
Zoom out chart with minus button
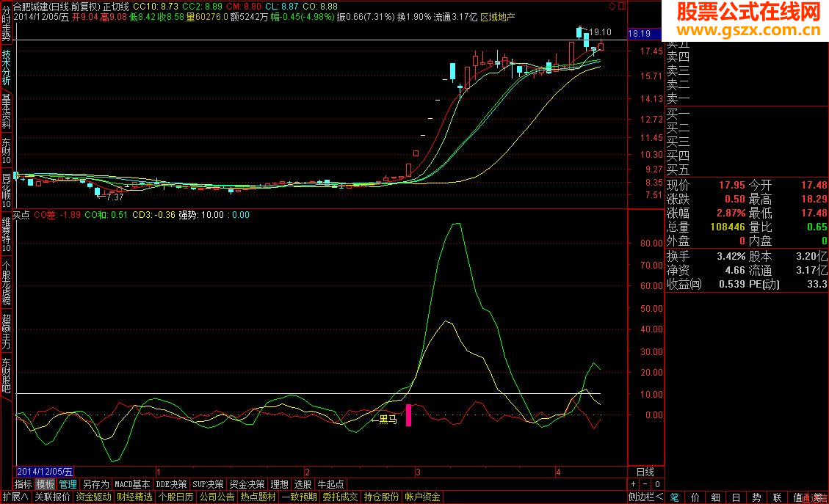pyautogui.click(x=645, y=484)
